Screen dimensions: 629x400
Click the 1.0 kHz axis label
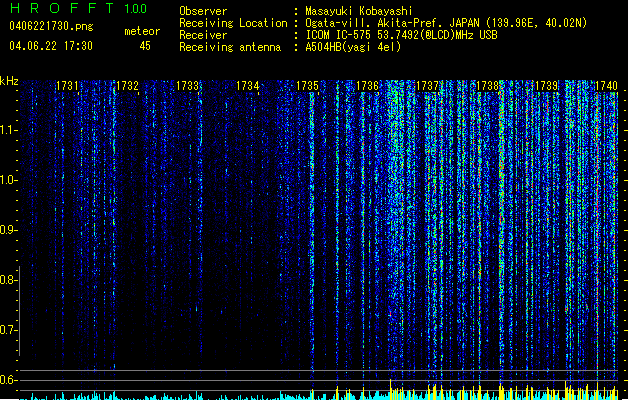(x=8, y=180)
